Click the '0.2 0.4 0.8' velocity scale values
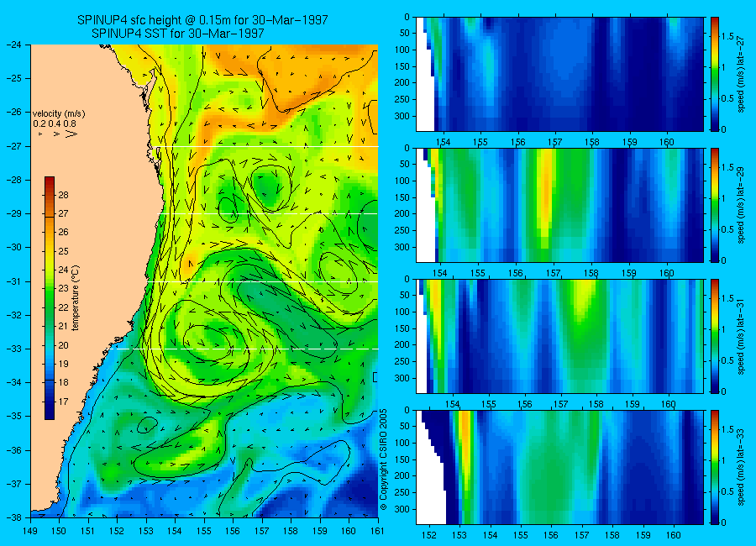The image size is (756, 546). (x=55, y=124)
